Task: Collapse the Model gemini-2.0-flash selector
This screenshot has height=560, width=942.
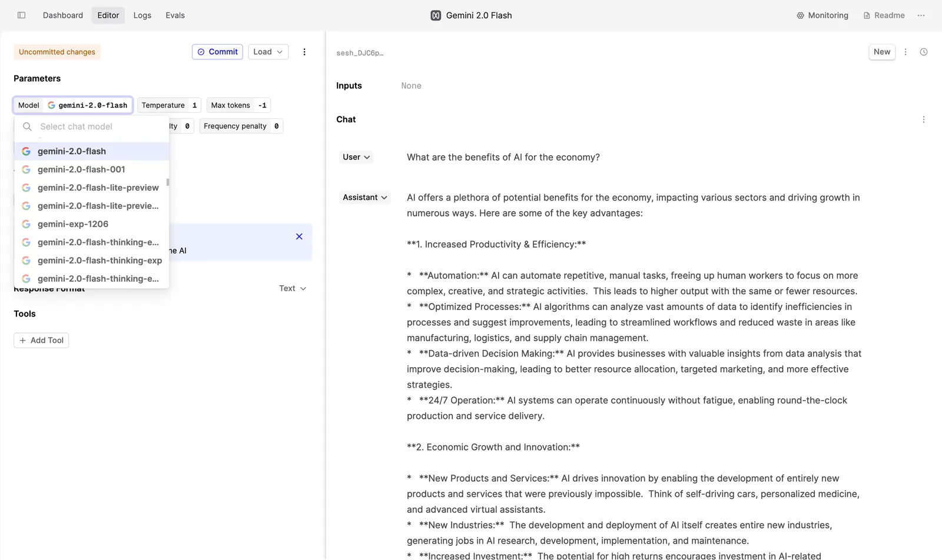Action: pos(73,105)
